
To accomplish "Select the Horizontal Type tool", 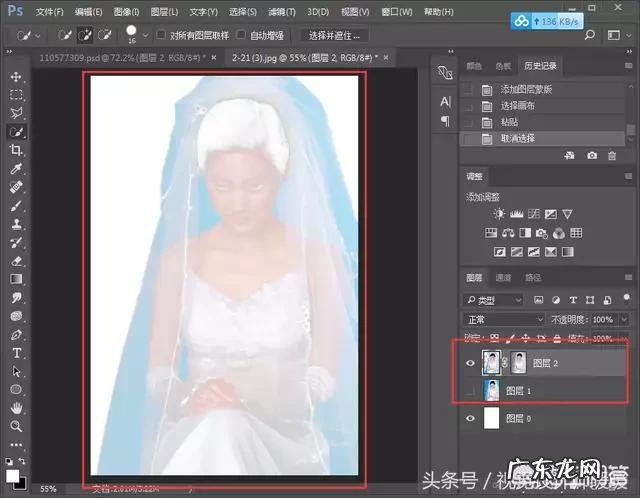I will [16, 353].
